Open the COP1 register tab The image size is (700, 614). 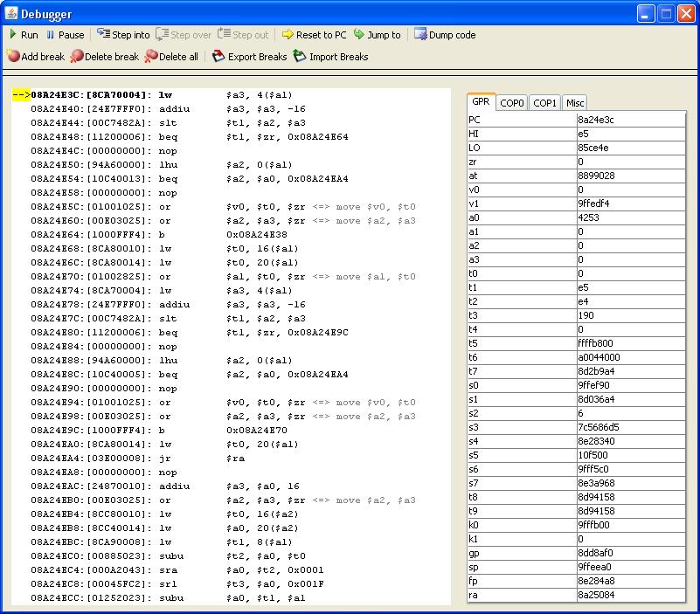click(x=544, y=103)
